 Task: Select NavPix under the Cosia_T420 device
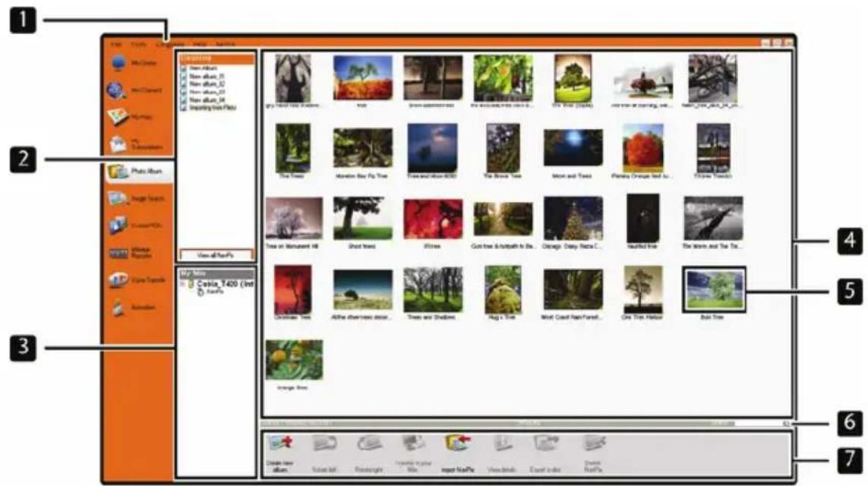click(211, 291)
